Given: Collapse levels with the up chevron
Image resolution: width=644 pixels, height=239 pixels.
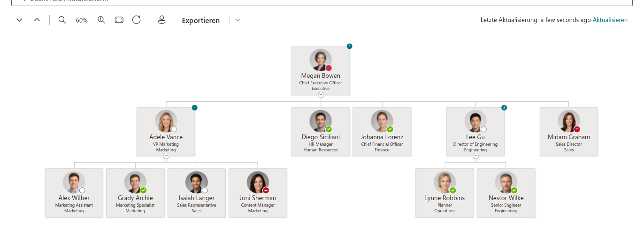Looking at the screenshot, I should [37, 20].
